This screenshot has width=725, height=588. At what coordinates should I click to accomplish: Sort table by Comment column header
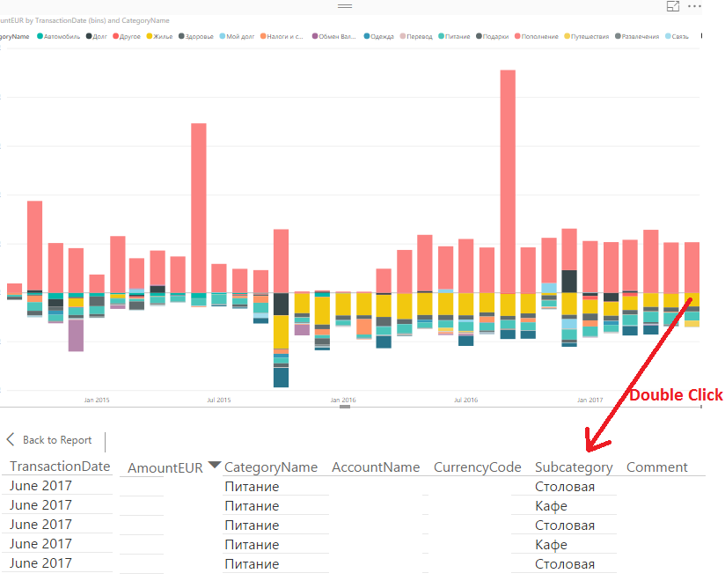pos(657,467)
